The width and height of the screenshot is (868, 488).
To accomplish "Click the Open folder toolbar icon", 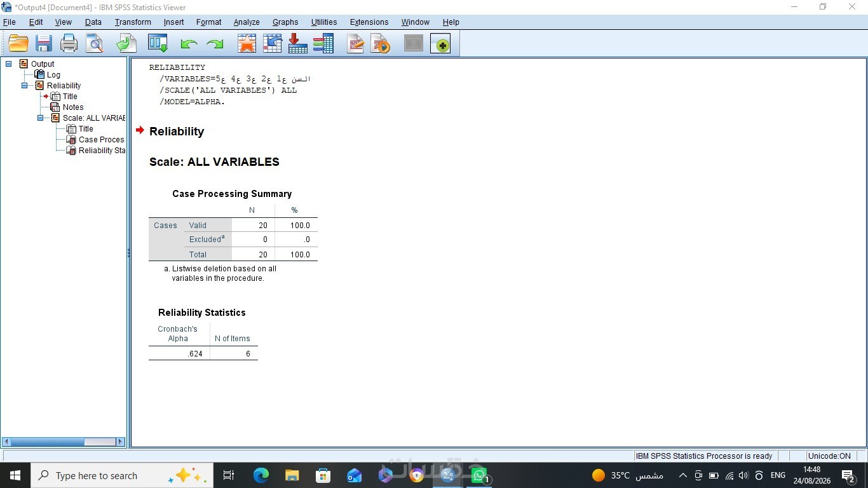I will pyautogui.click(x=18, y=44).
